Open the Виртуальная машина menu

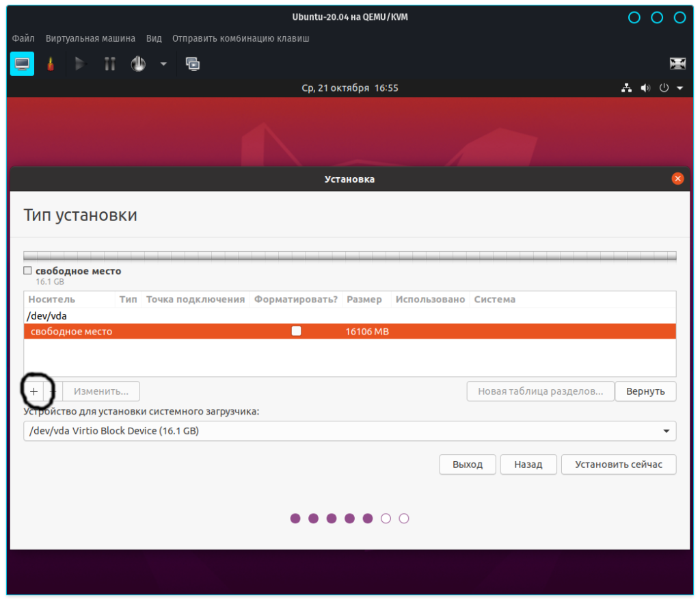pos(90,38)
